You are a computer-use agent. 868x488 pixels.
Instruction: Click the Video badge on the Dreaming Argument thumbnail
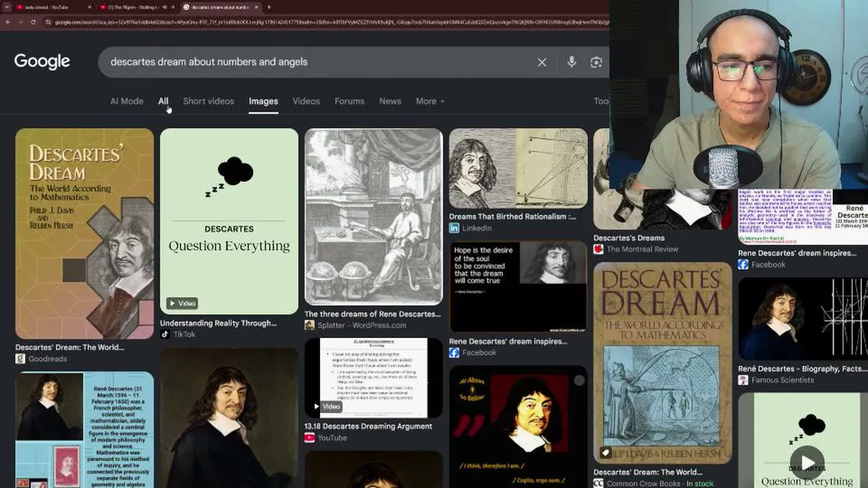(327, 406)
